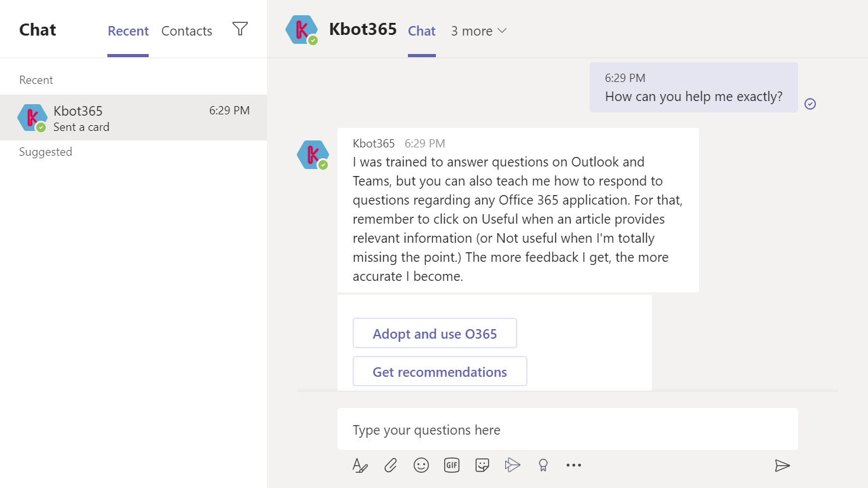Open the Kbot365 conversation in chat list
The height and width of the screenshot is (488, 868).
(x=133, y=118)
